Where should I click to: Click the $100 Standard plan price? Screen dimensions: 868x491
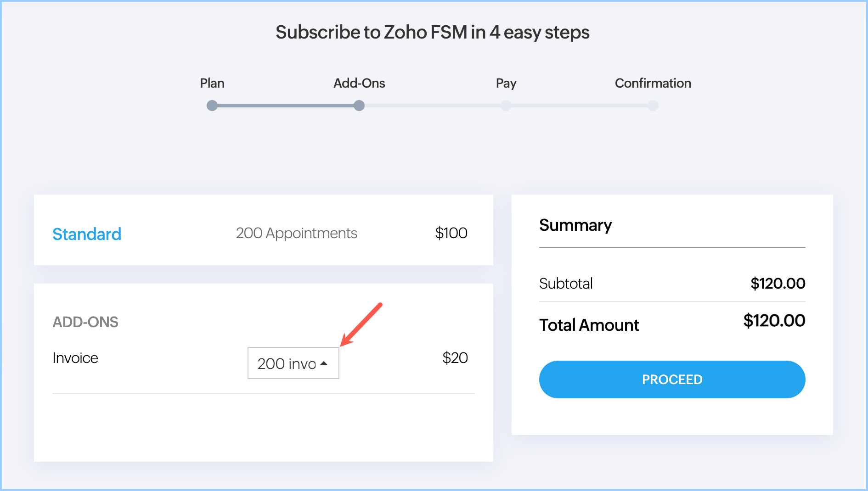pos(451,233)
